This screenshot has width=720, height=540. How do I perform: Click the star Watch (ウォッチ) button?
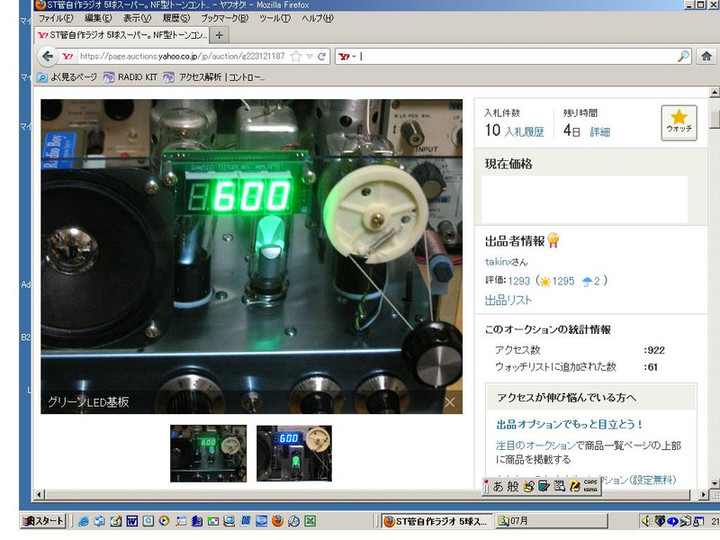(x=679, y=122)
